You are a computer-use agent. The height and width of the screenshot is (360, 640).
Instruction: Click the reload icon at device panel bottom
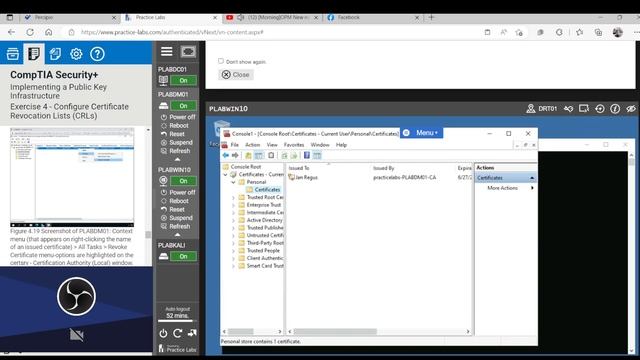pos(178,333)
